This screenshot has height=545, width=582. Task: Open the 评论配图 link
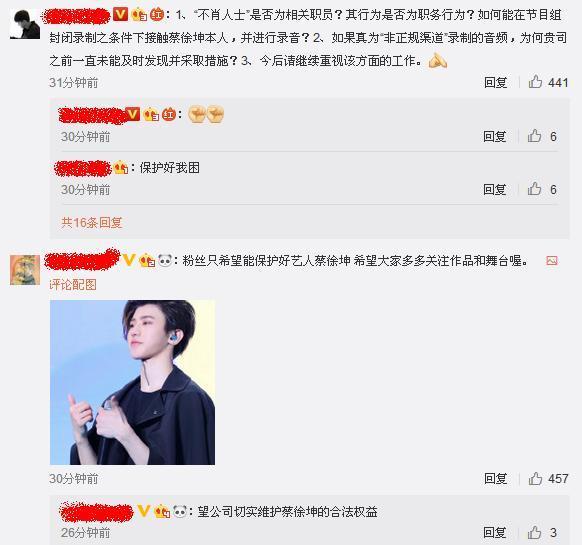click(73, 285)
